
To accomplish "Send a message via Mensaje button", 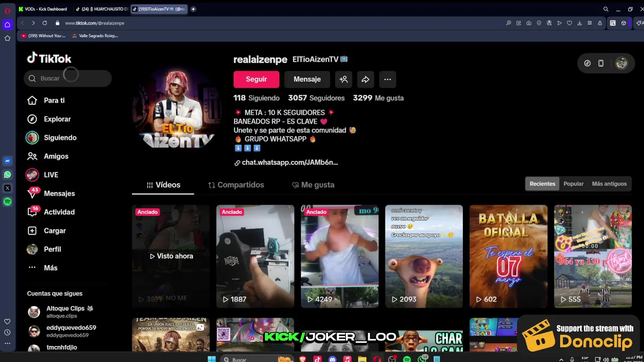I will coord(307,79).
